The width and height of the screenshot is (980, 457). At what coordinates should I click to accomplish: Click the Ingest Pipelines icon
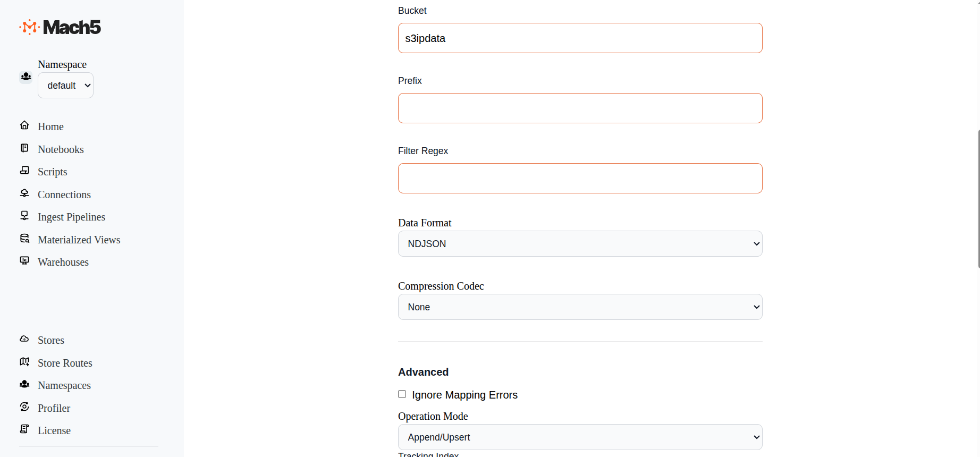(x=24, y=216)
